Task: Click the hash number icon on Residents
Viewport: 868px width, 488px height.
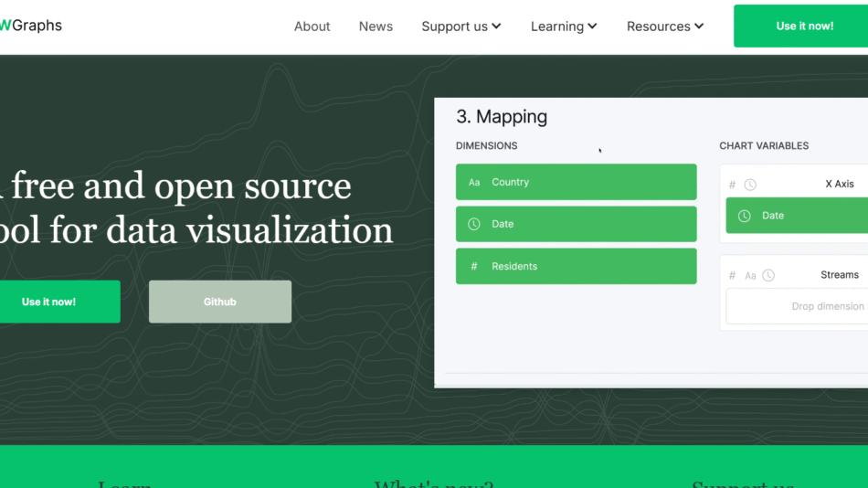Action: coord(474,267)
